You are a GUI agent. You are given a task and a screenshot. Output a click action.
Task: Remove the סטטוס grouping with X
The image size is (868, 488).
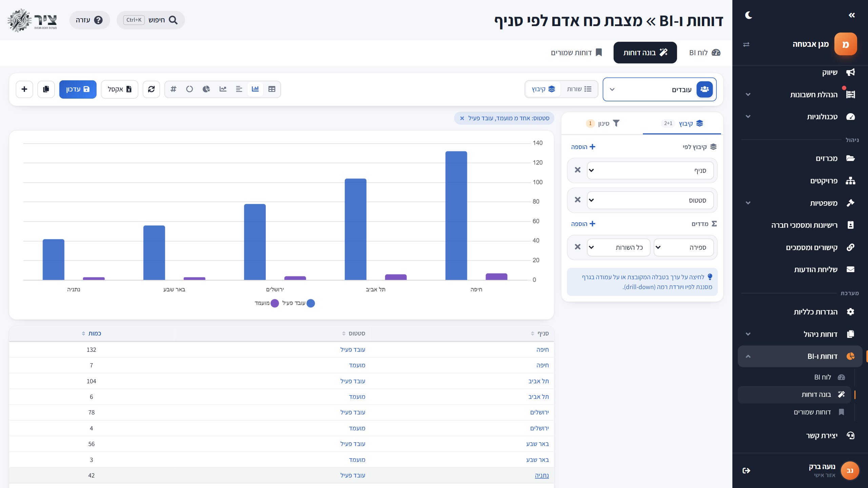578,200
